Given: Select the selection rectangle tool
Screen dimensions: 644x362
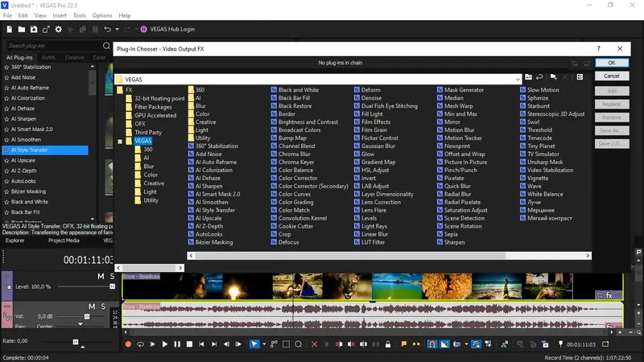Looking at the screenshot, I should 287,344.
